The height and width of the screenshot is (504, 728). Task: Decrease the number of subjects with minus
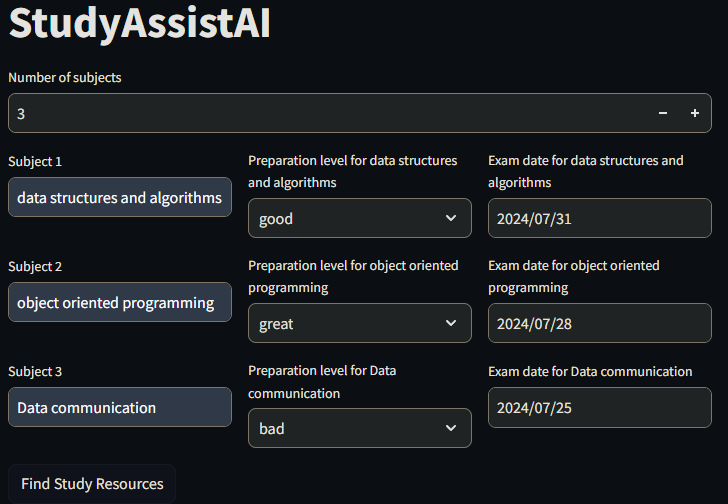663,114
